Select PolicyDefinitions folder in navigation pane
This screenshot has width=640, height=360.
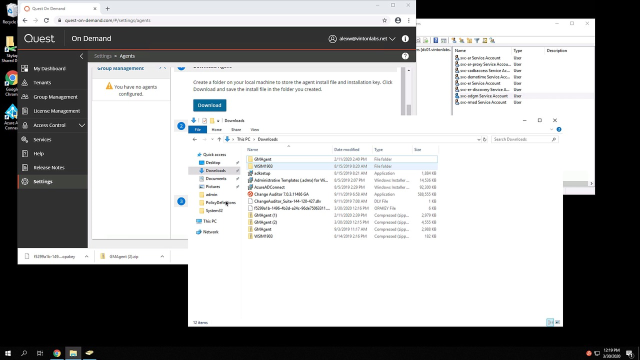tap(220, 202)
